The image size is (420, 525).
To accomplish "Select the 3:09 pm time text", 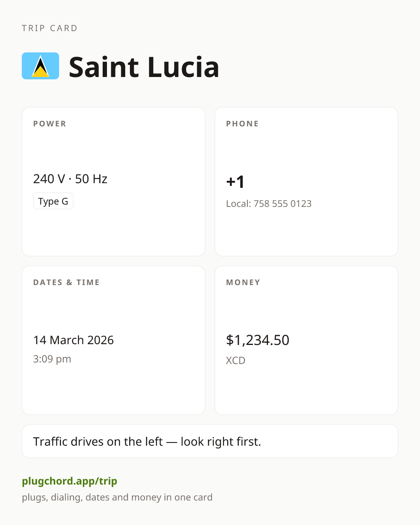I will 52,359.
